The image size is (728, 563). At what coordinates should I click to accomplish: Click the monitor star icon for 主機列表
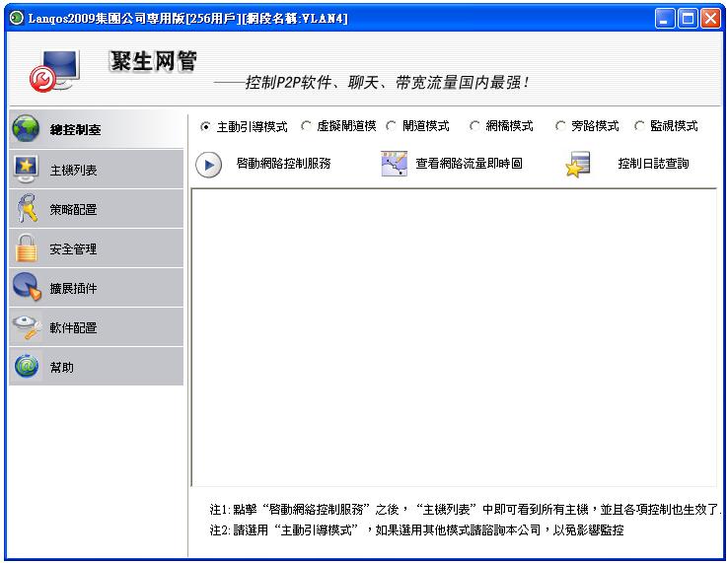pyautogui.click(x=26, y=169)
